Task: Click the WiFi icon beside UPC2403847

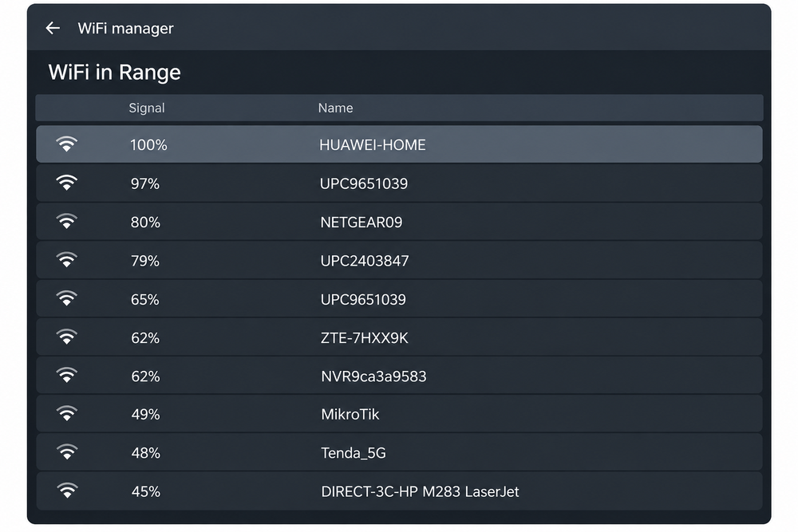Action: point(67,260)
